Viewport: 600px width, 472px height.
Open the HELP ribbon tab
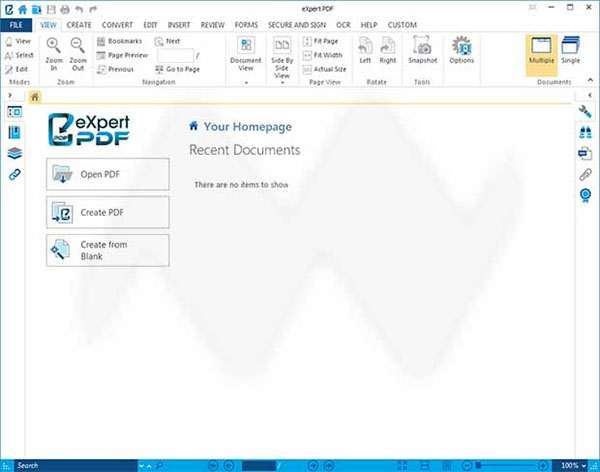point(369,25)
